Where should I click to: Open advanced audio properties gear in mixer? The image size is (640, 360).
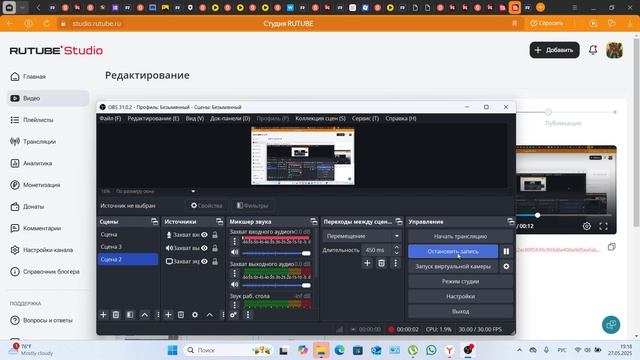click(x=233, y=315)
